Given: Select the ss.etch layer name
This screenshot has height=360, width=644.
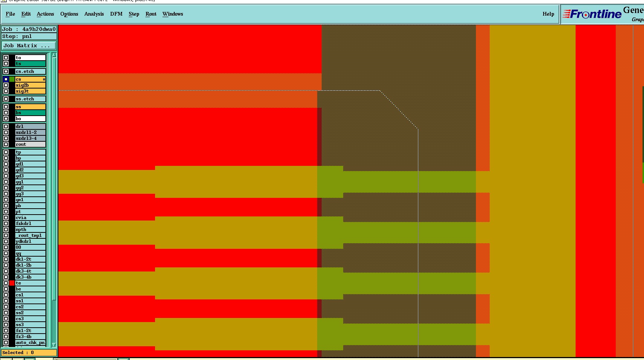Looking at the screenshot, I should [30, 99].
